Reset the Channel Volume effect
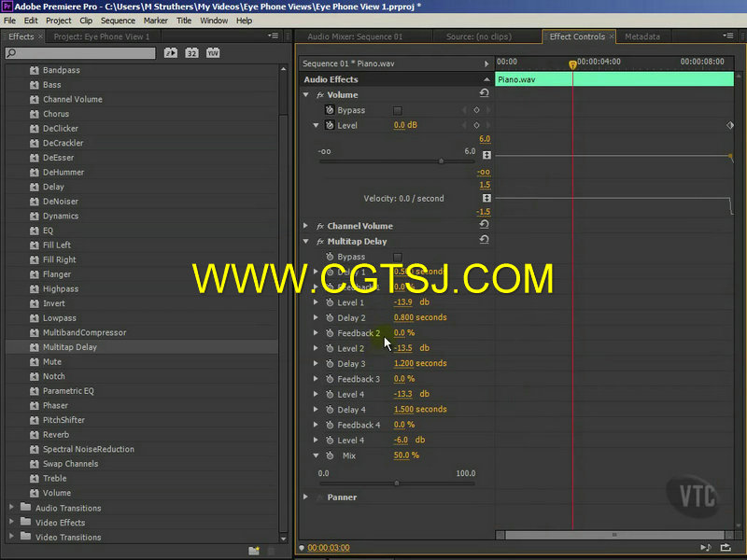 (484, 224)
